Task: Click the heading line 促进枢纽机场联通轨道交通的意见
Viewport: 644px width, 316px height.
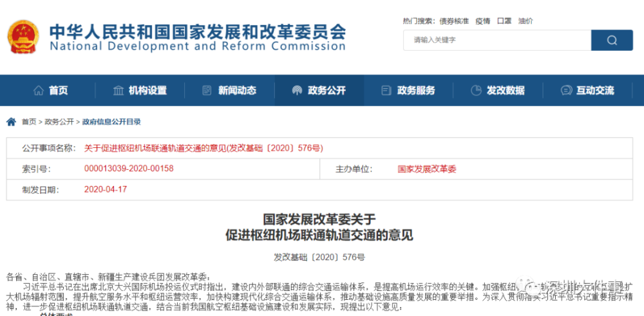Action: 319,235
